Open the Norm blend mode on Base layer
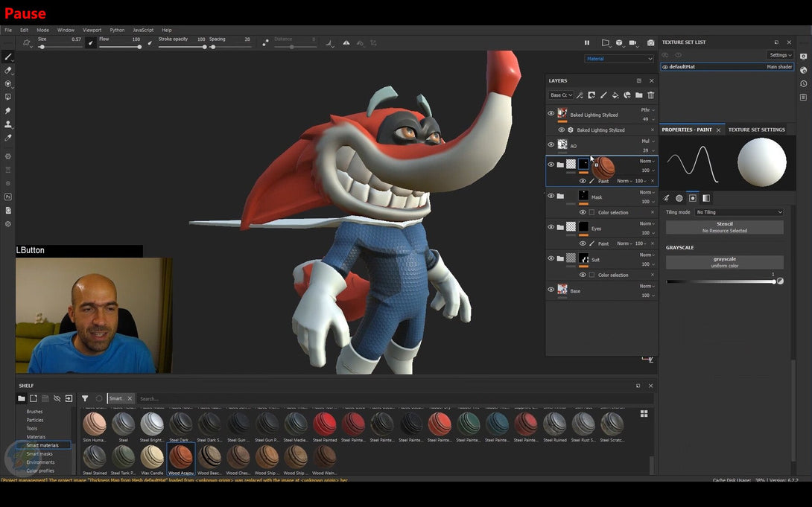 click(647, 286)
